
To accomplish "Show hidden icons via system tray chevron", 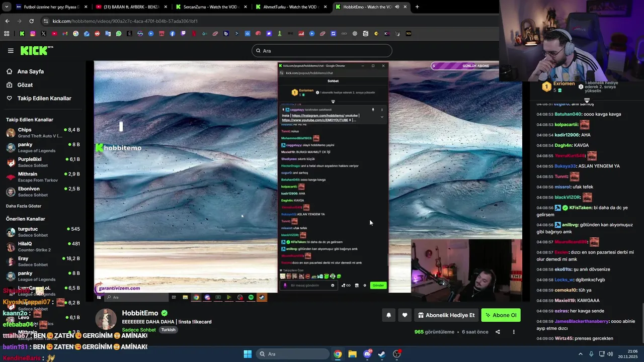I will pyautogui.click(x=580, y=354).
